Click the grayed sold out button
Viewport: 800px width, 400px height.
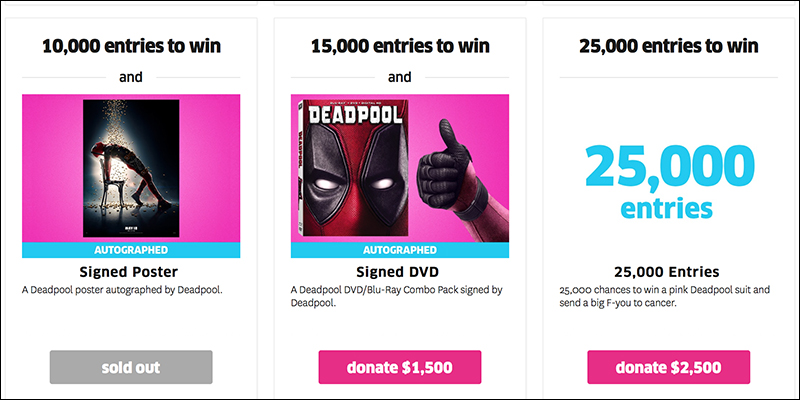[131, 367]
